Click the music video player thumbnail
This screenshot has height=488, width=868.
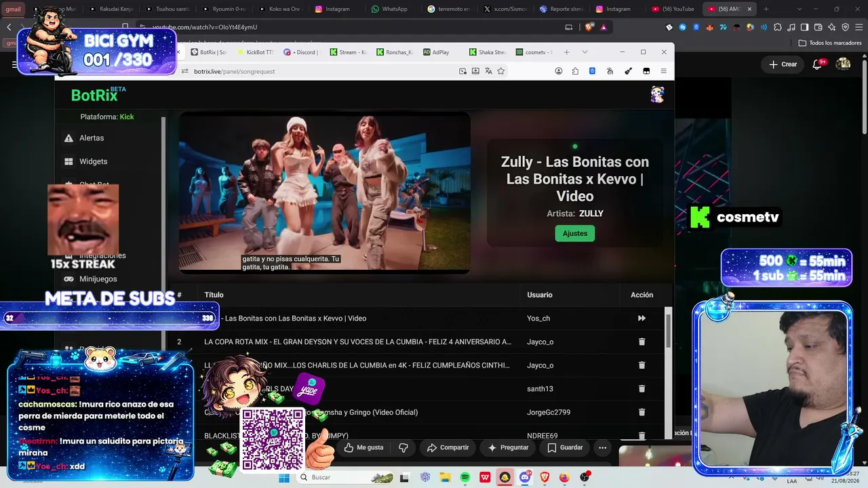[324, 193]
